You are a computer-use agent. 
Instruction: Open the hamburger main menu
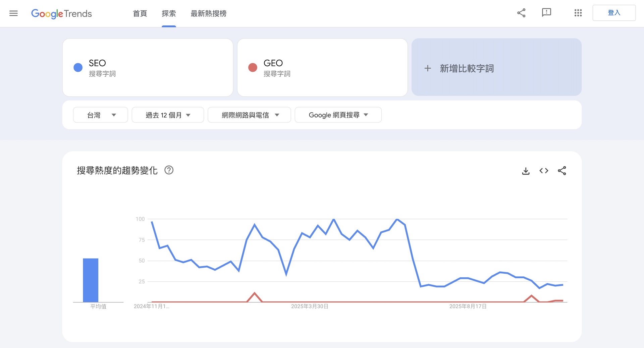pos(13,13)
